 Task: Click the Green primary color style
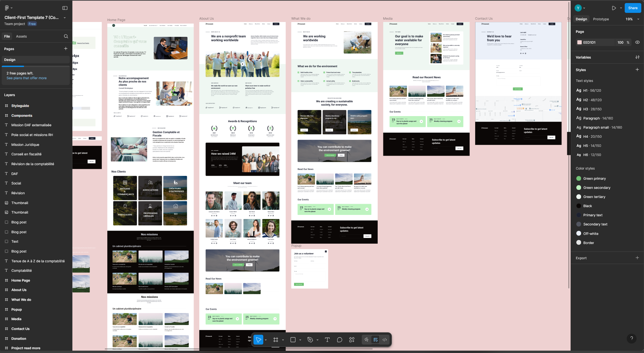coord(594,179)
